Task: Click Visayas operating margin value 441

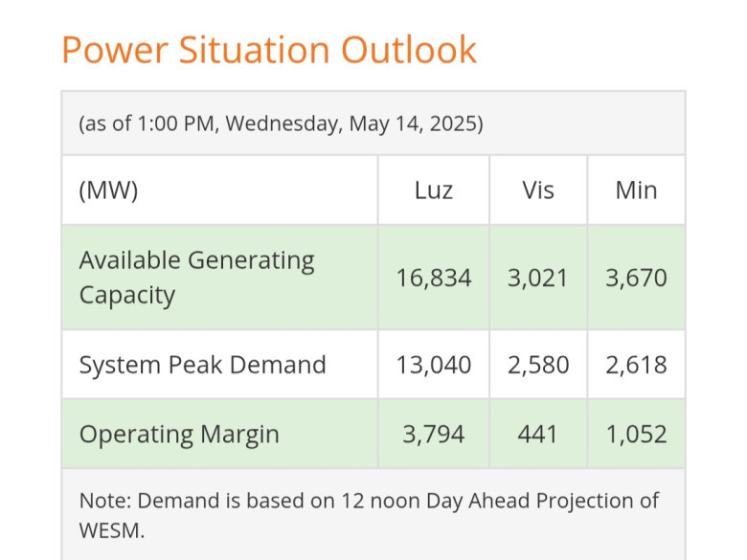Action: pos(538,434)
